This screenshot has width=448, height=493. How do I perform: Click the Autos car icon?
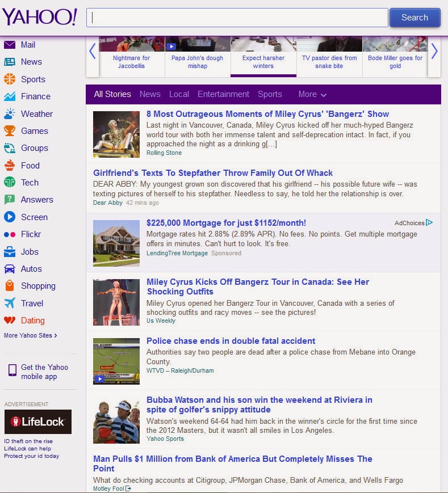click(10, 269)
